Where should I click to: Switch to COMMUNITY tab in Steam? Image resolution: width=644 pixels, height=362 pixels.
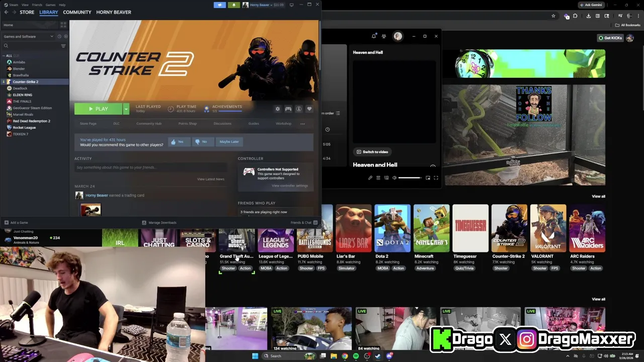pos(77,12)
